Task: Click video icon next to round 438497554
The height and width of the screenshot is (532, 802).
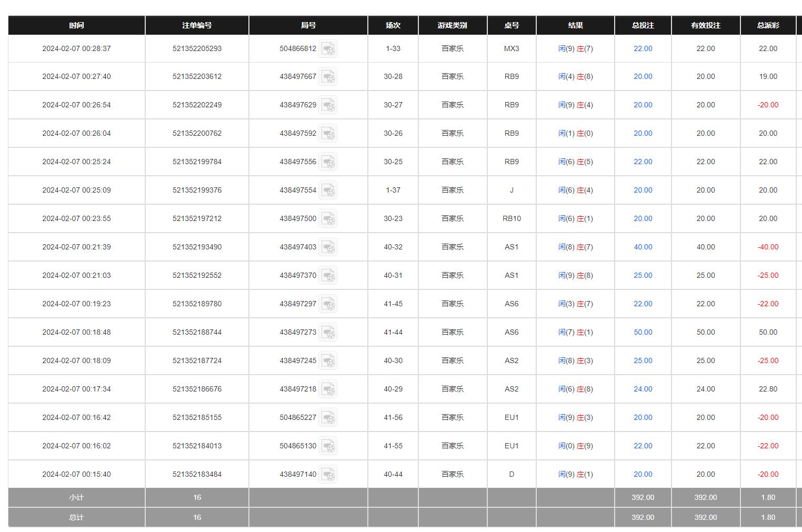Action: [x=328, y=190]
